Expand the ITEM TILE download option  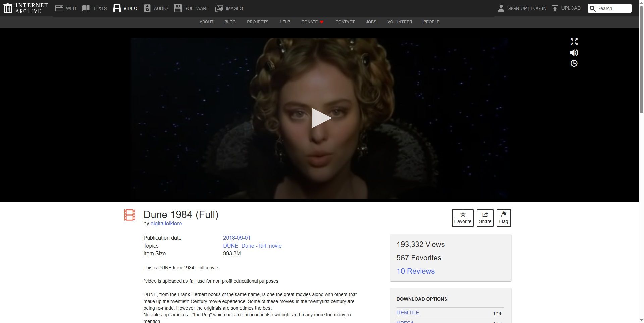[x=408, y=313]
